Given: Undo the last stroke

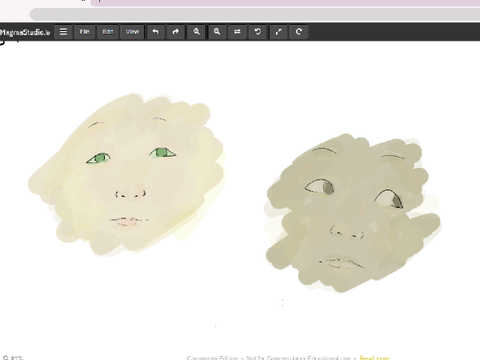Looking at the screenshot, I should 156,32.
